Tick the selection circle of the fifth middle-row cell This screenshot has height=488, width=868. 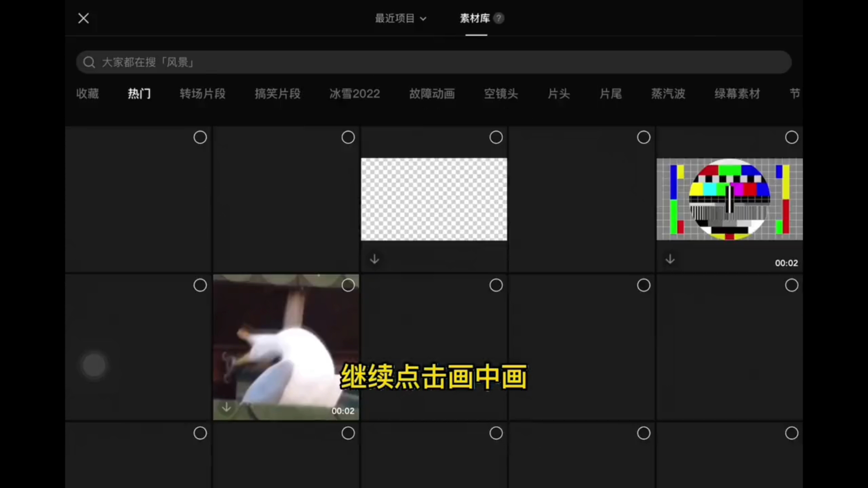[x=792, y=285]
